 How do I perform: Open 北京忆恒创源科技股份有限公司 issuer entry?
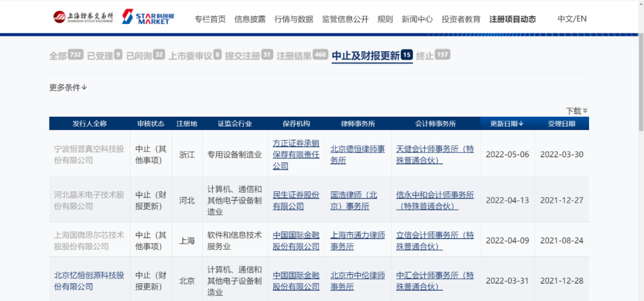pos(89,281)
